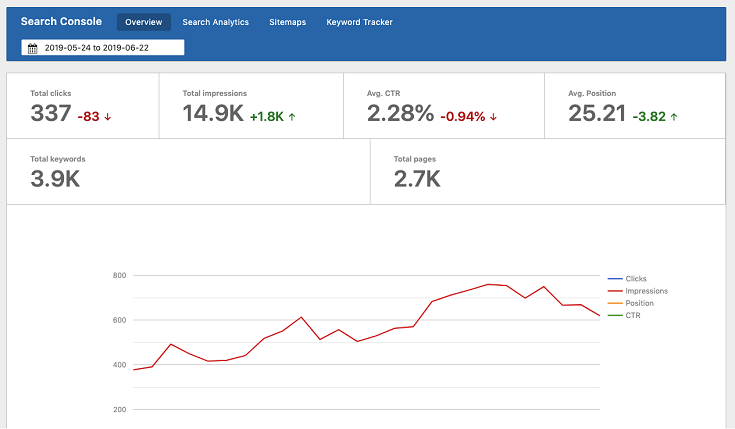Select the Total keywords value 3.9K

[55, 179]
